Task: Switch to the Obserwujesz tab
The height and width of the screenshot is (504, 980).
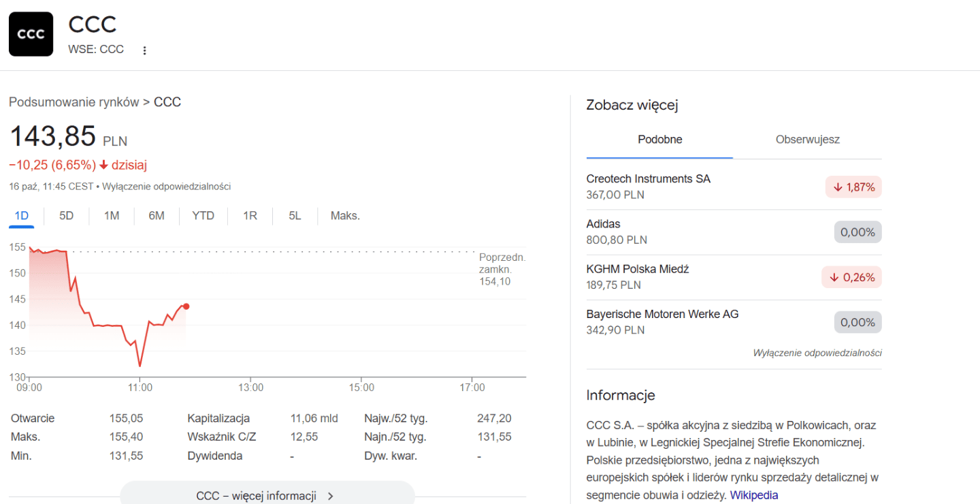Action: [807, 140]
